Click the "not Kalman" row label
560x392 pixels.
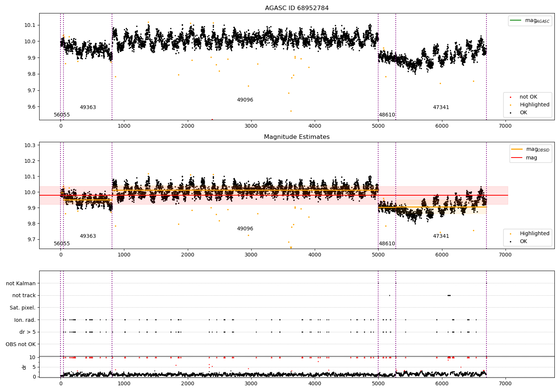pos(21,284)
